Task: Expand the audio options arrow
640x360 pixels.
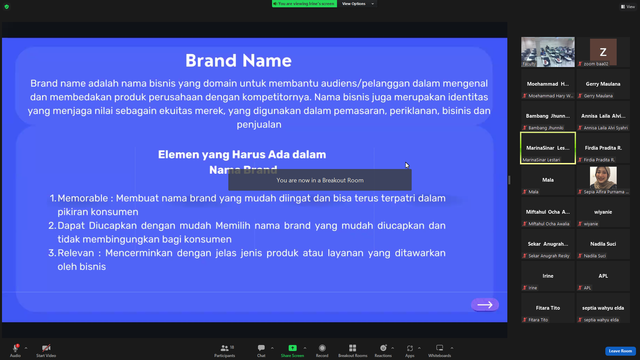Action: pos(26,348)
